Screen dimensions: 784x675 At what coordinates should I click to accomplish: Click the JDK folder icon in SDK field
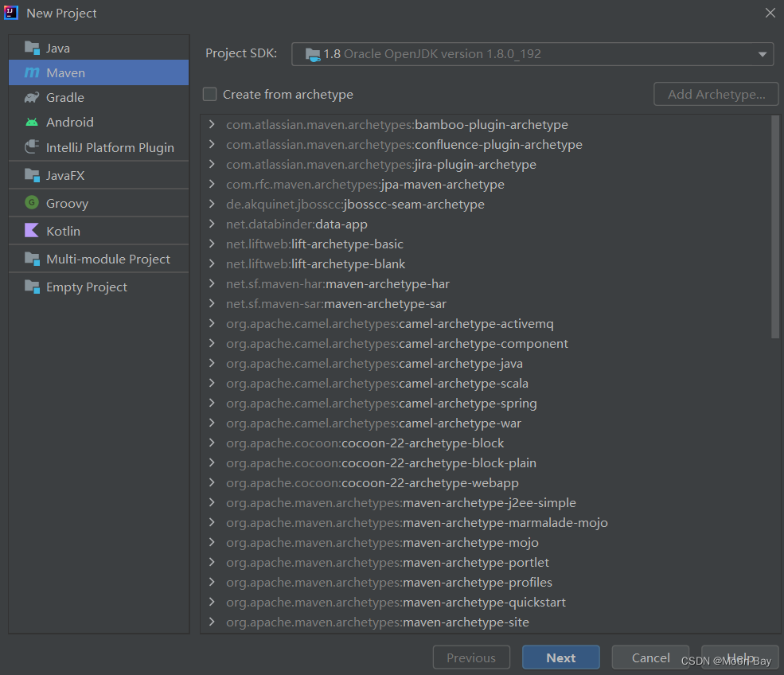[313, 54]
